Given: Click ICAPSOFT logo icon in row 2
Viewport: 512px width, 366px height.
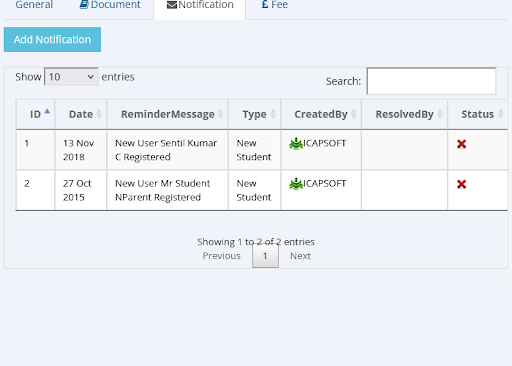Looking at the screenshot, I should 296,184.
